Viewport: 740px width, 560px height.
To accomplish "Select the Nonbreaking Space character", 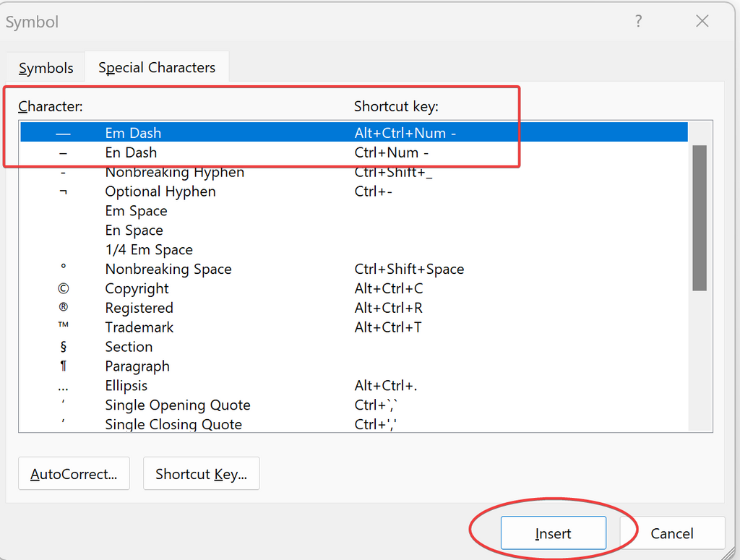I will click(168, 270).
